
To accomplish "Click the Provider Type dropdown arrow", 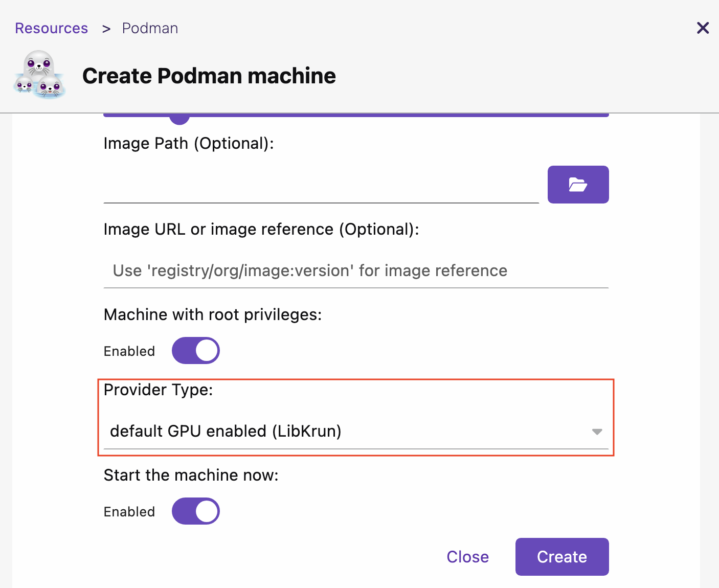I will click(x=597, y=432).
